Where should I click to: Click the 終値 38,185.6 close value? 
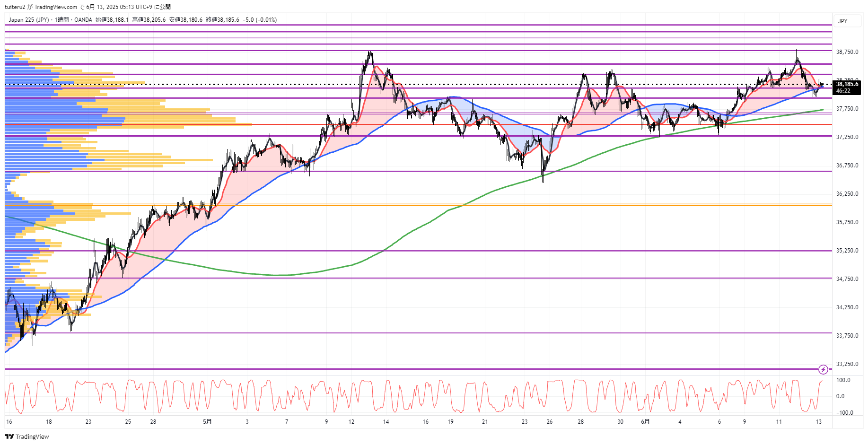tap(222, 20)
